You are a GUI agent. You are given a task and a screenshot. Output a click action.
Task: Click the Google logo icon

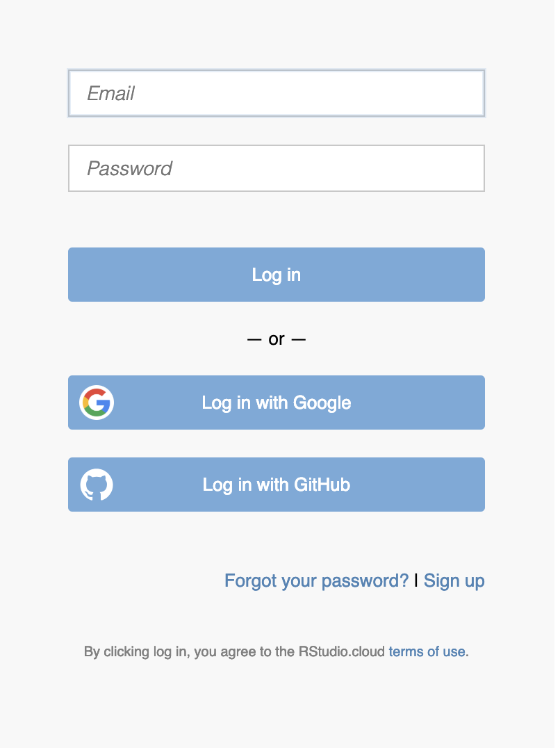tap(97, 403)
